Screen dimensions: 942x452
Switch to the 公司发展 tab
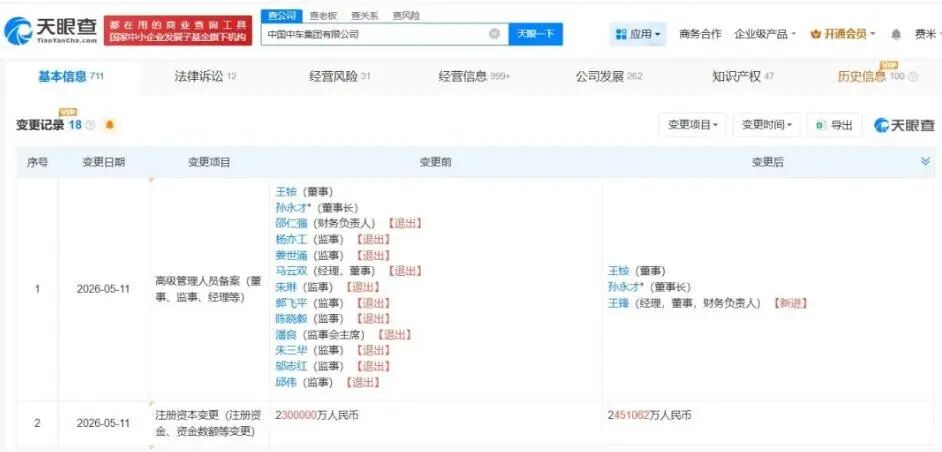pos(609,77)
